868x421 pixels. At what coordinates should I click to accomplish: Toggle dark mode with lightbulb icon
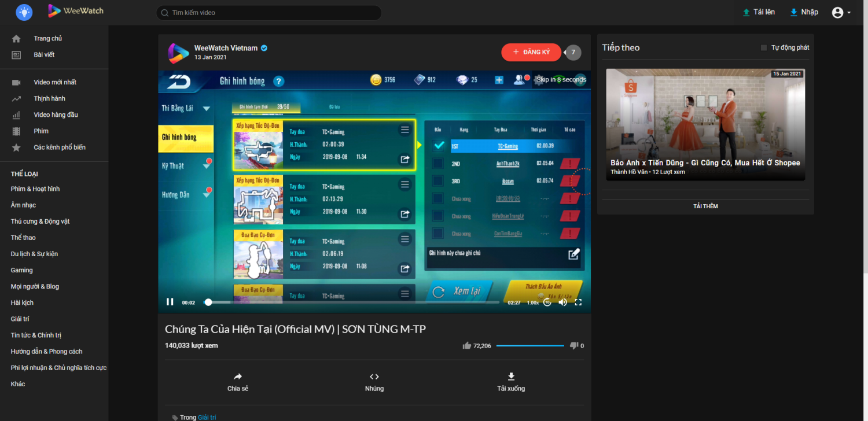pos(24,12)
